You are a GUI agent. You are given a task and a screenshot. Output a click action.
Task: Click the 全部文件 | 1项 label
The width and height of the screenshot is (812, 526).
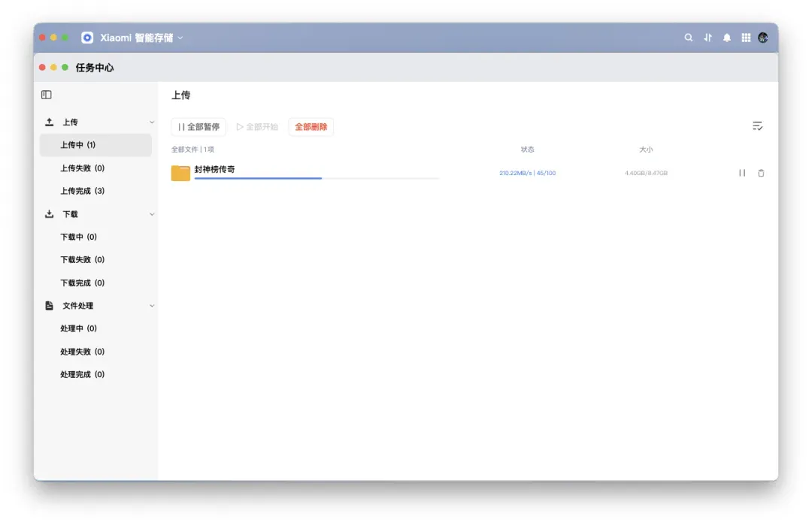pos(192,149)
